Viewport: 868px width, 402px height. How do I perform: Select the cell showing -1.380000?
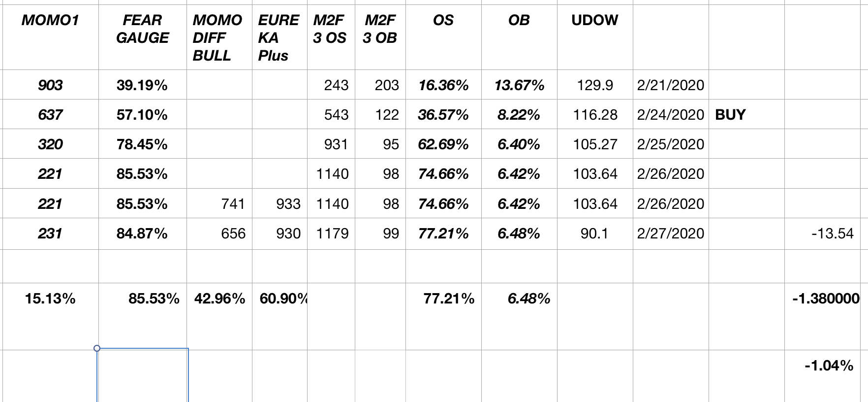point(827,299)
